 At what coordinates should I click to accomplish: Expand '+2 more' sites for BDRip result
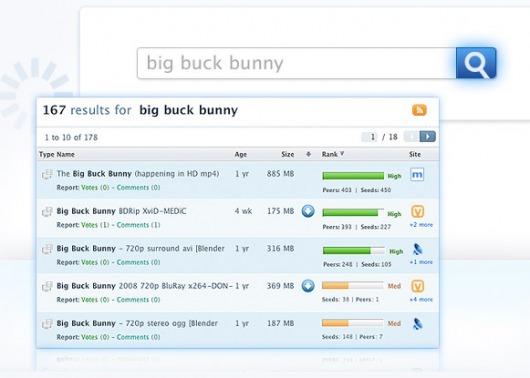421,225
